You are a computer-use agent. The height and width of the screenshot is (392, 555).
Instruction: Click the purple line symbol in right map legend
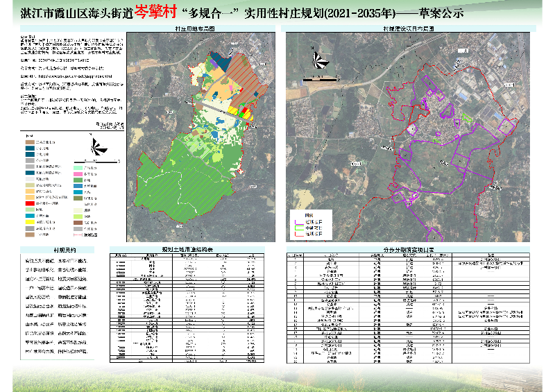pyautogui.click(x=299, y=223)
